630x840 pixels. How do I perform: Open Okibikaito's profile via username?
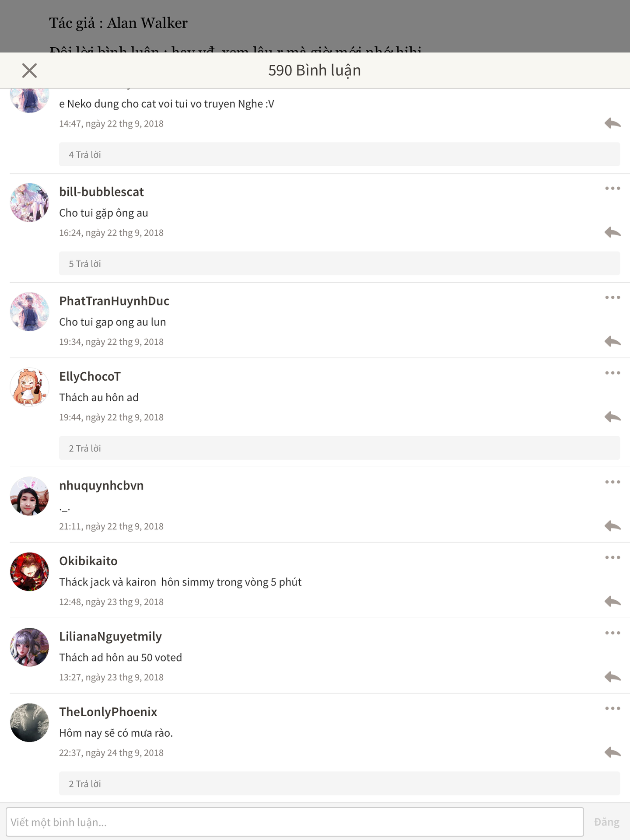tap(88, 561)
